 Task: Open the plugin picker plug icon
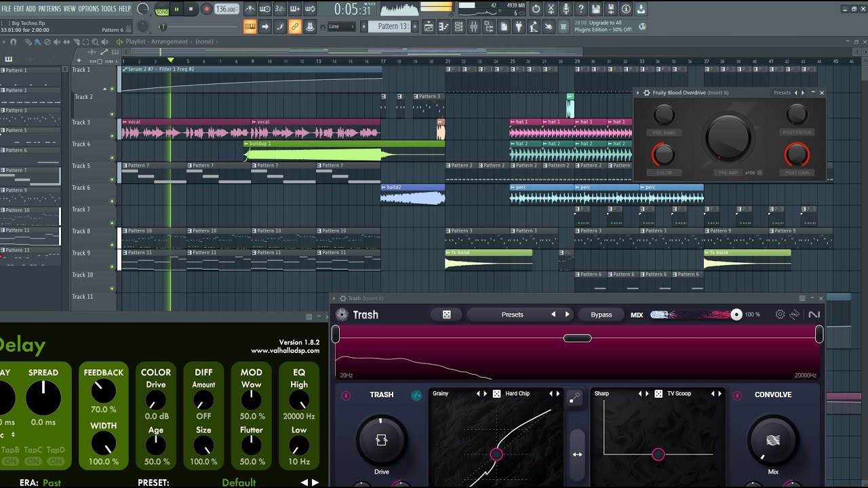click(518, 26)
